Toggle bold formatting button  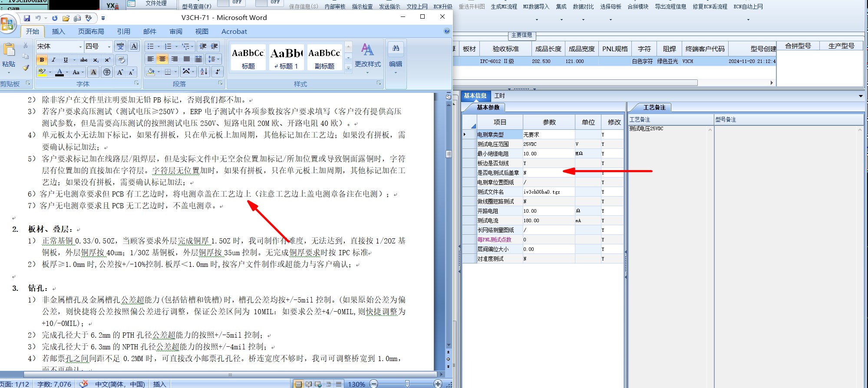coord(42,60)
